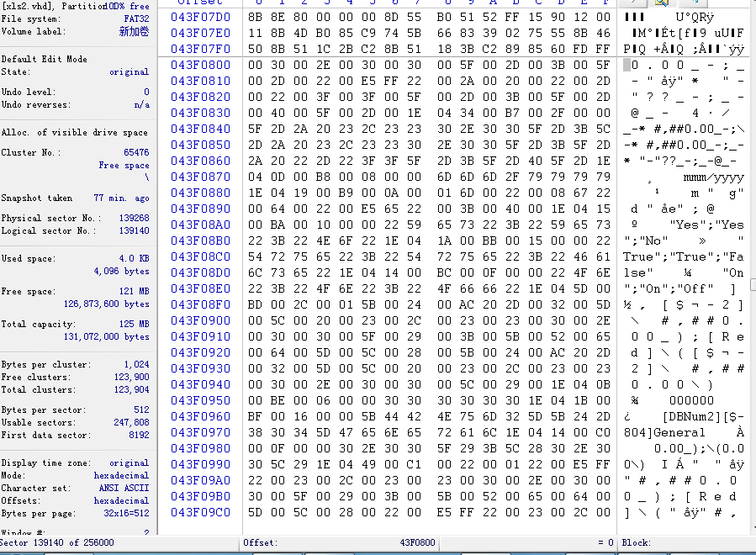Click the "mmm/yyyy" text in the text column

point(713,177)
